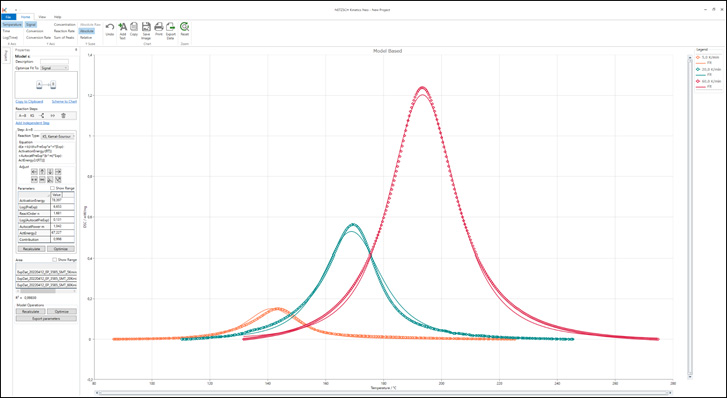The image size is (727, 398).
Task: Click the KS reaction step icon
Action: (x=32, y=116)
